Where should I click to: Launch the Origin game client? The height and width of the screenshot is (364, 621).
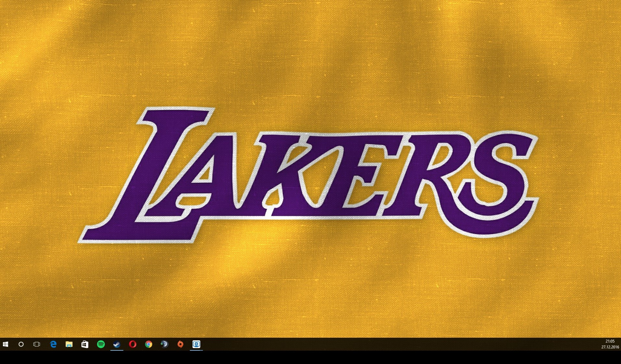[180, 344]
